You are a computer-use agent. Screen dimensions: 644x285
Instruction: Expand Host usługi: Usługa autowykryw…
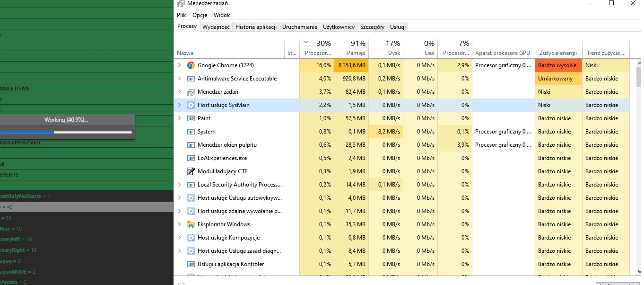[x=179, y=198]
